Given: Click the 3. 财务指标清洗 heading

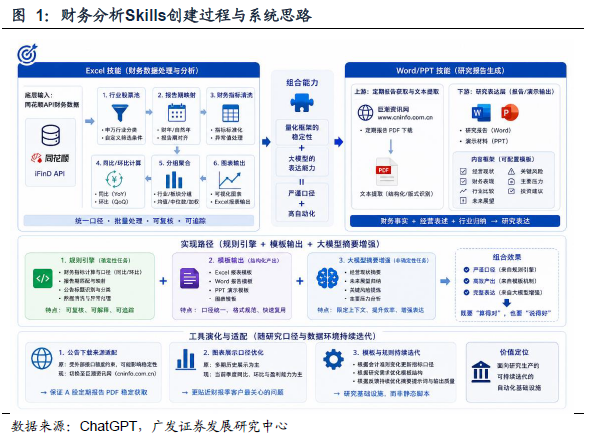Looking at the screenshot, I should pyautogui.click(x=231, y=95).
